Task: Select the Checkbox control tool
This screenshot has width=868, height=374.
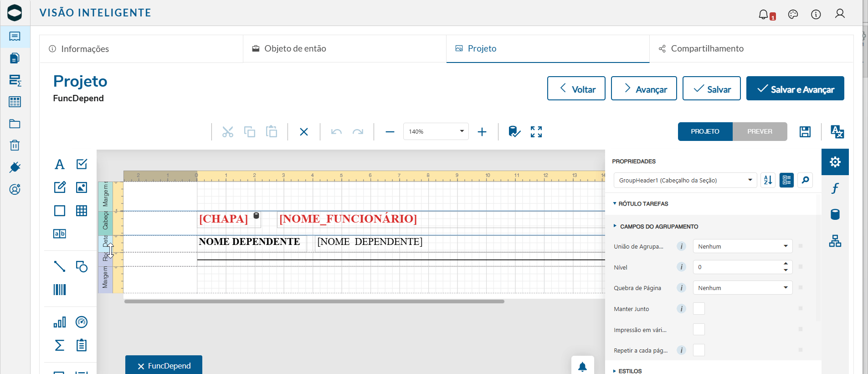Action: pos(82,164)
